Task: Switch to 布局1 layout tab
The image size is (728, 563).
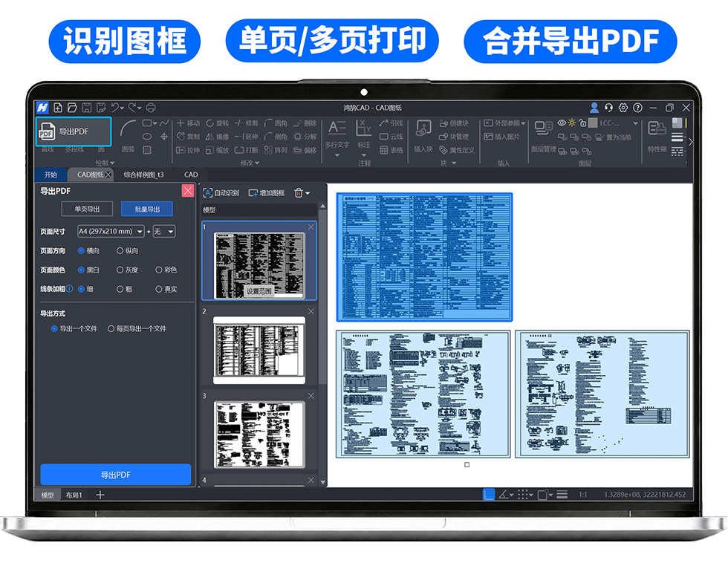Action: pyautogui.click(x=74, y=495)
